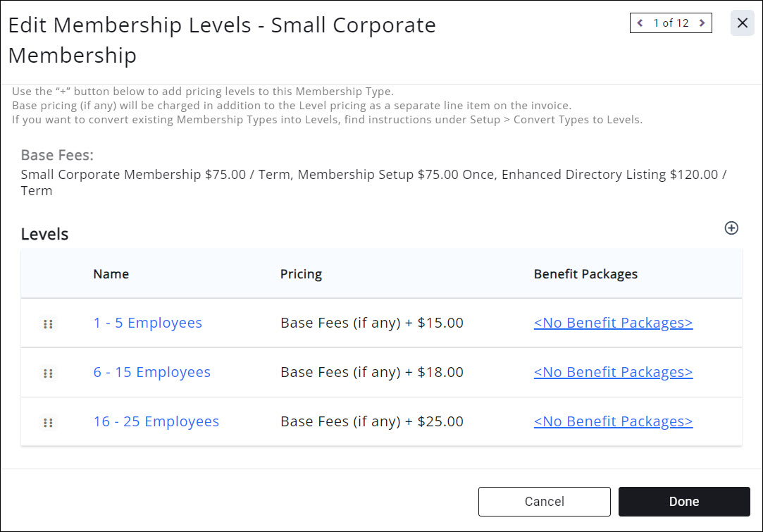The width and height of the screenshot is (763, 532).
Task: Grab the 1 - 5 Employees drag handle
Action: click(x=48, y=324)
